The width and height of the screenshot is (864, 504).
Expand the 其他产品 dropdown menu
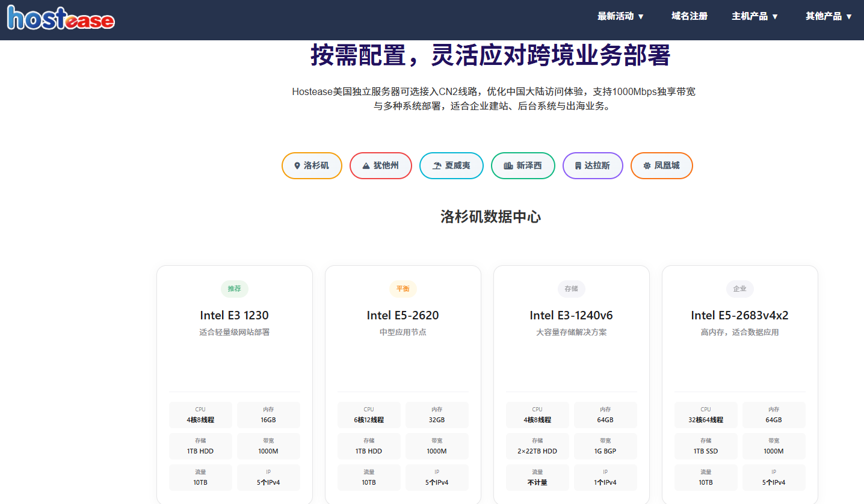click(x=829, y=16)
